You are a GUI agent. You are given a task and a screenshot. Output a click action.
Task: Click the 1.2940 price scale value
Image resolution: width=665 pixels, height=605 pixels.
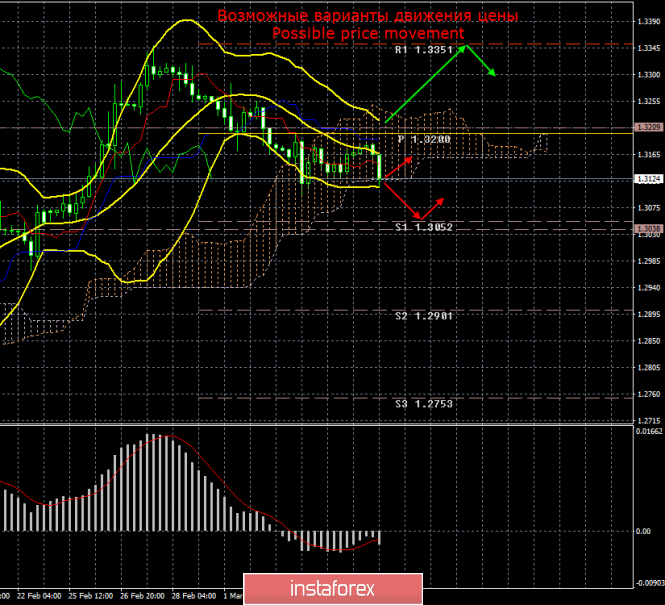point(649,288)
